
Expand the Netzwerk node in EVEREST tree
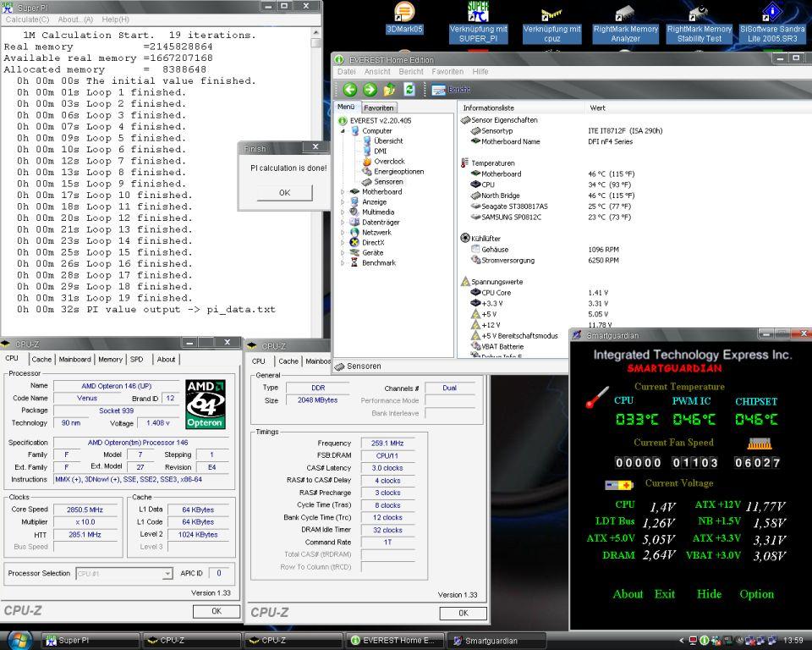click(343, 232)
